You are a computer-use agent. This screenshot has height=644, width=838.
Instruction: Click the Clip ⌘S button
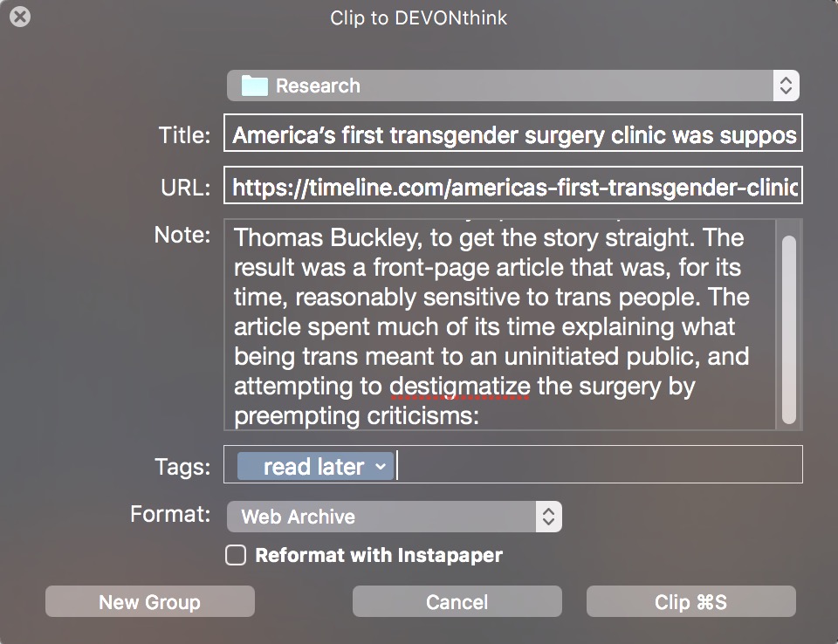690,602
